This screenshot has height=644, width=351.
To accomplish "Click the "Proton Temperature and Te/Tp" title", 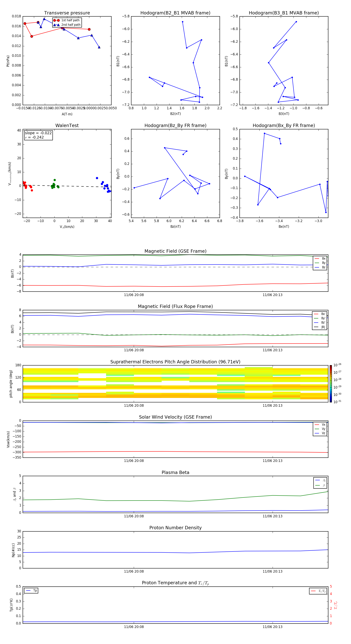I will click(x=175, y=583).
